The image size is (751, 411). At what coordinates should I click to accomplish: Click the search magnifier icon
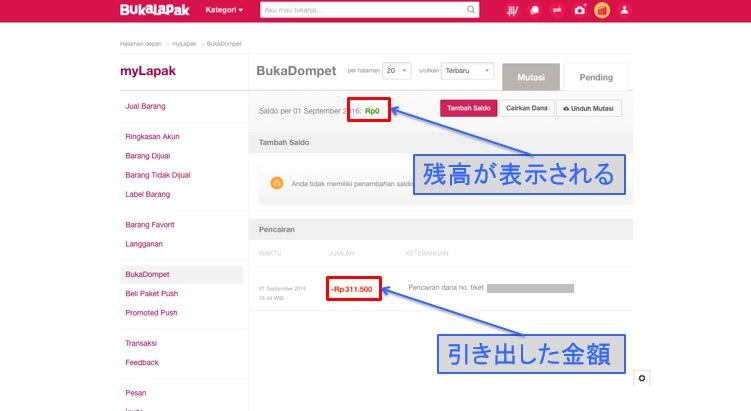[x=471, y=10]
